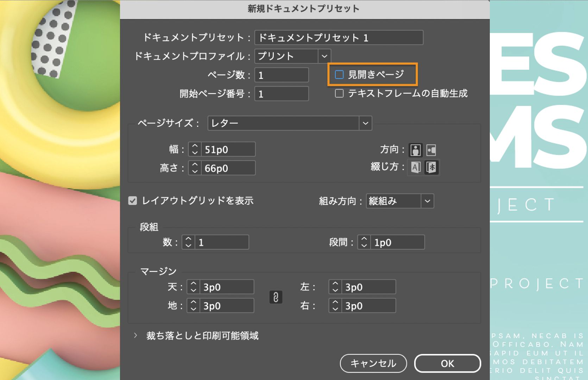Viewport: 588px width, 380px height.
Task: Click the 地 margin stepper arrows
Action: pos(193,306)
